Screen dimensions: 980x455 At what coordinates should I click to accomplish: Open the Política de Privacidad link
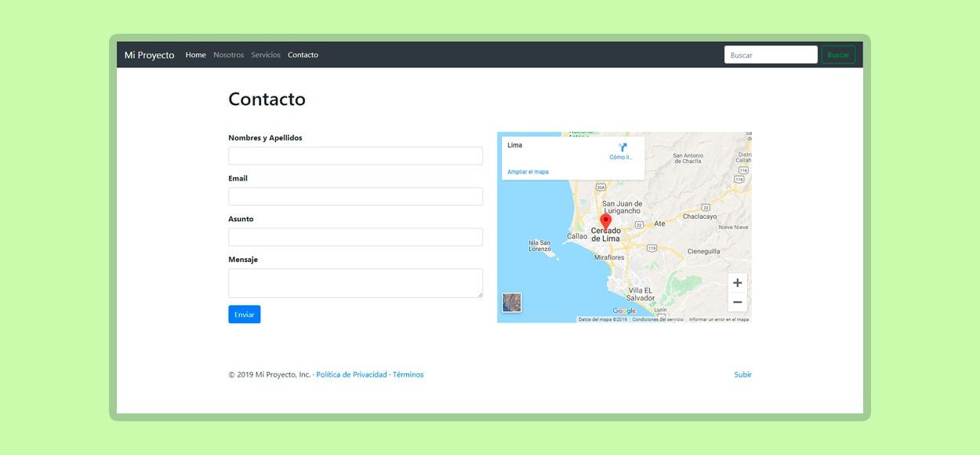click(x=351, y=375)
